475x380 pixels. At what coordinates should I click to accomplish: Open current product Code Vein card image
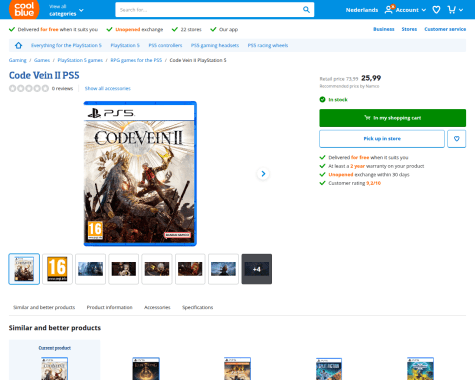pyautogui.click(x=55, y=369)
